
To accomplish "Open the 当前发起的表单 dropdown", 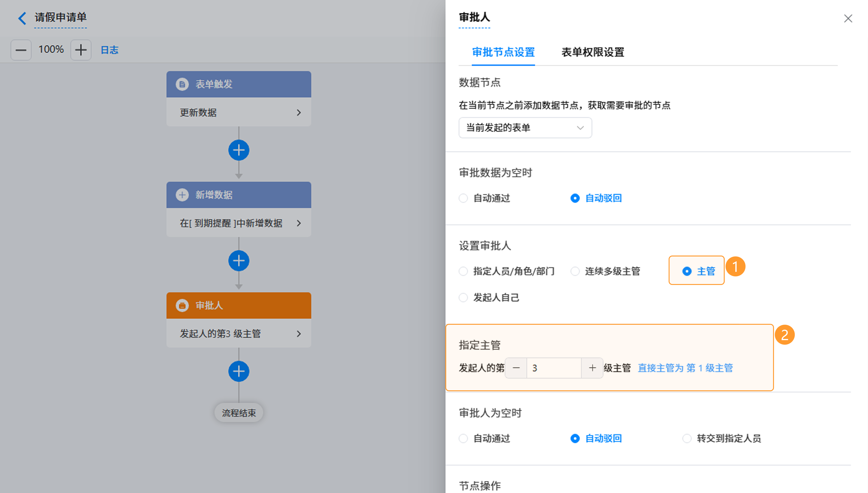I will pyautogui.click(x=525, y=128).
